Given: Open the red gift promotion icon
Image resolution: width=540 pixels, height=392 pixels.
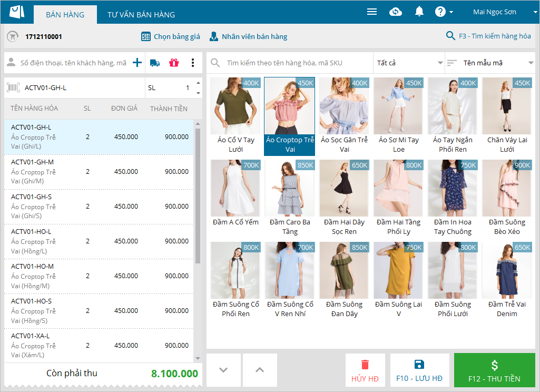Looking at the screenshot, I should (174, 63).
